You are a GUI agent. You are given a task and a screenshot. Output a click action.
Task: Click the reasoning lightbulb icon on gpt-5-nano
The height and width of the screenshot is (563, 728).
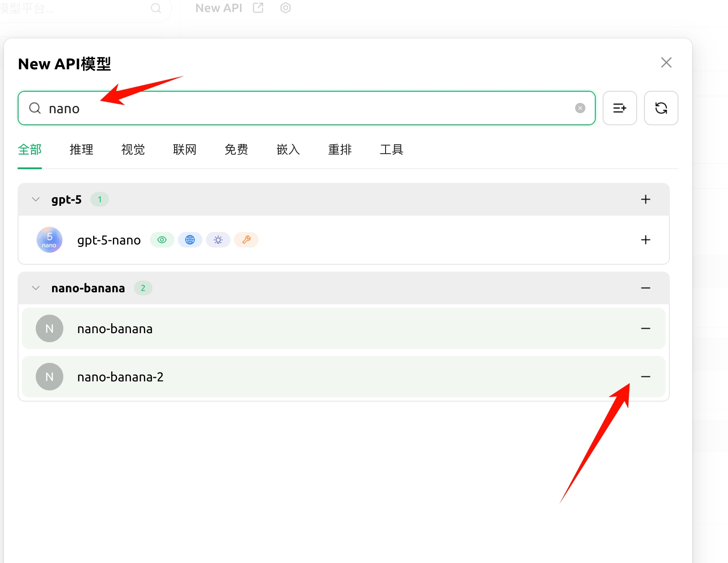tap(218, 240)
